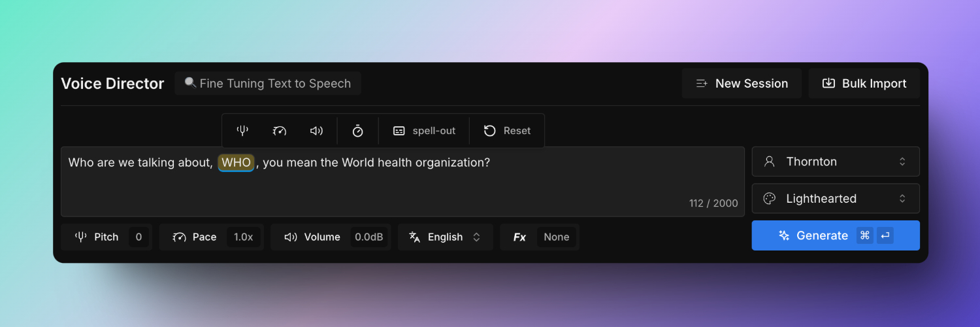Open the Fine Tuning Text to Speech search
980x327 pixels.
click(x=268, y=83)
